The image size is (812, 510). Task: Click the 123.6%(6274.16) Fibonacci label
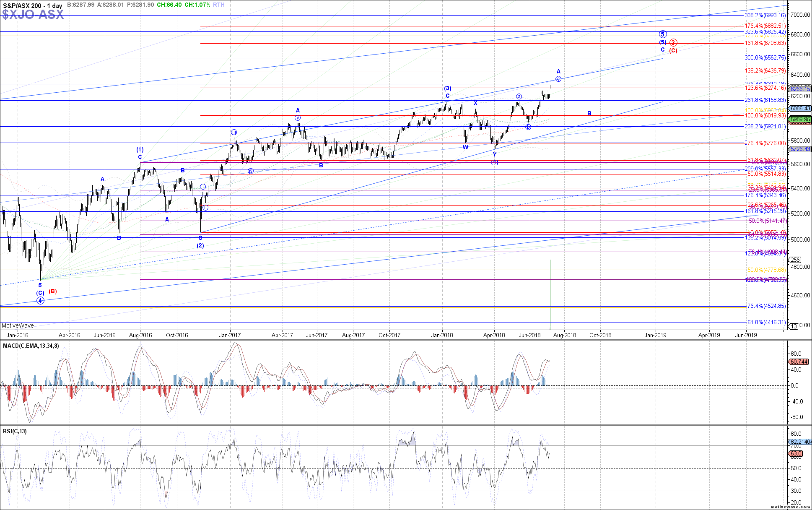(765, 88)
